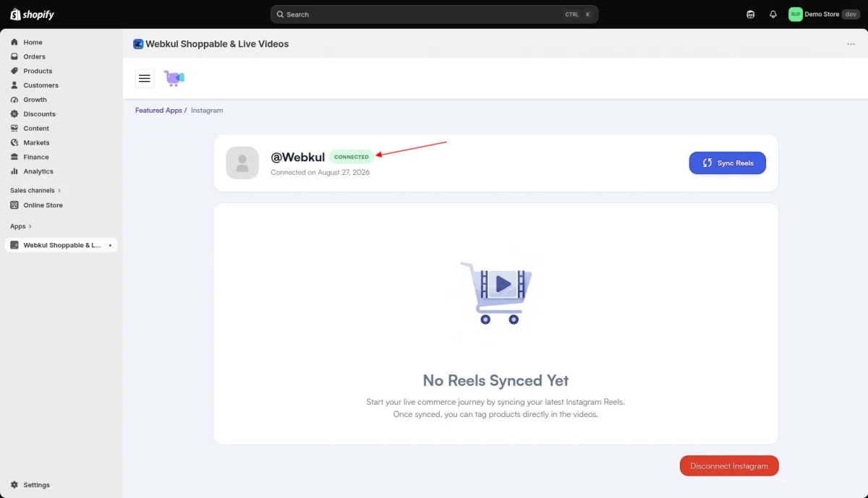Click the Customers person icon
The image size is (868, 498).
point(14,85)
